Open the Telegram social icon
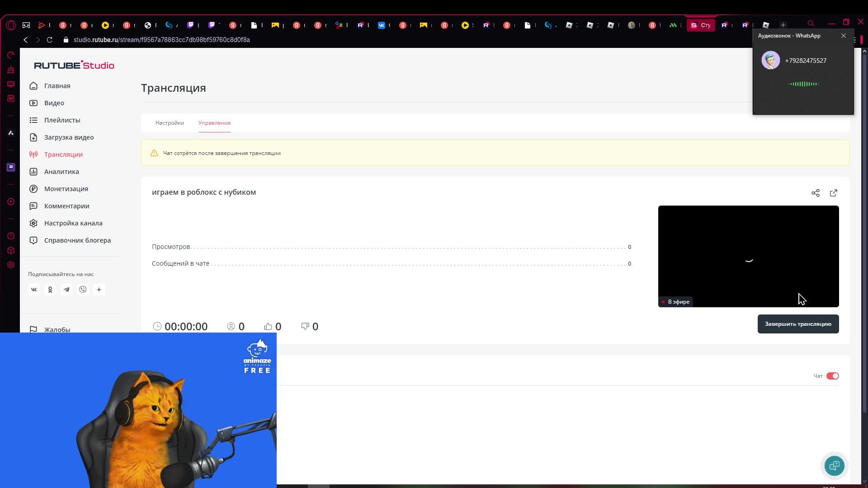Screen dimensions: 868x488 (66, 290)
